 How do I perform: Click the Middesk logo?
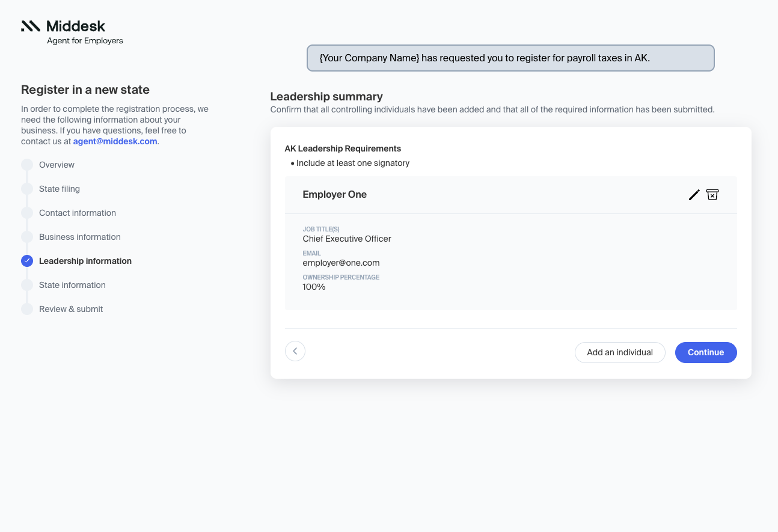(x=64, y=26)
